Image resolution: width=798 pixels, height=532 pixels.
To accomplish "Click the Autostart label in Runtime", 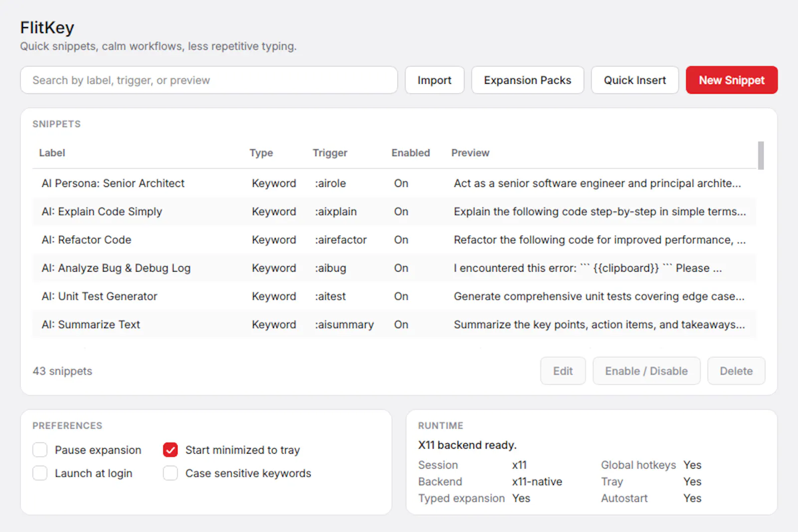I will (x=624, y=498).
